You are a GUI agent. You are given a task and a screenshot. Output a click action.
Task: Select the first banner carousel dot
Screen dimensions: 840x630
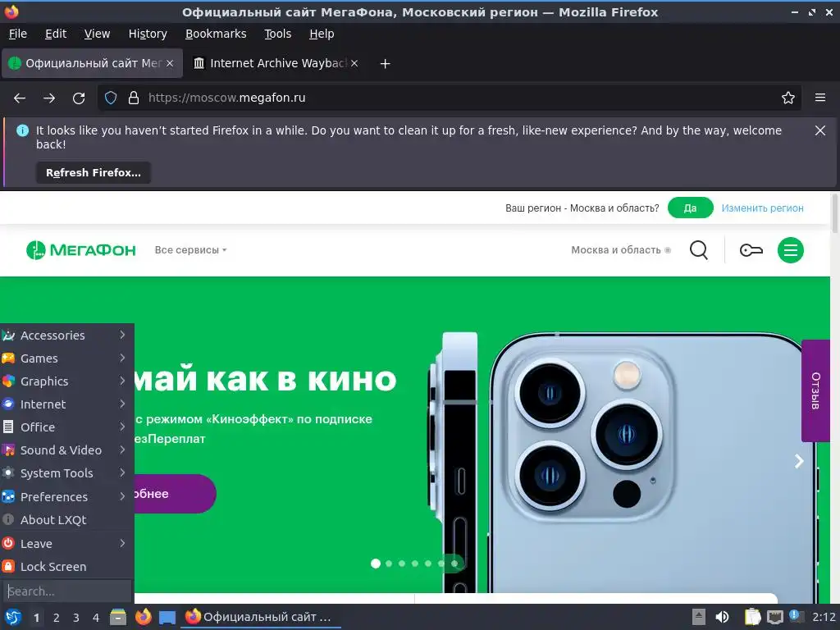[376, 564]
